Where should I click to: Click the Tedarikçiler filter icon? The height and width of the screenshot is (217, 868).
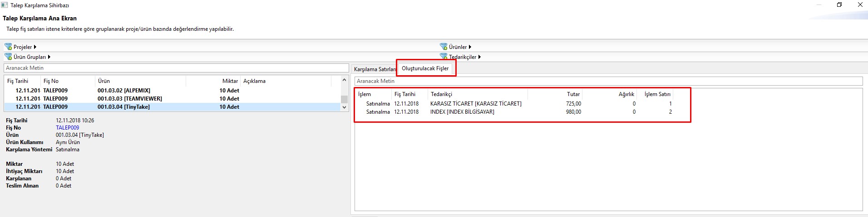[x=444, y=56]
